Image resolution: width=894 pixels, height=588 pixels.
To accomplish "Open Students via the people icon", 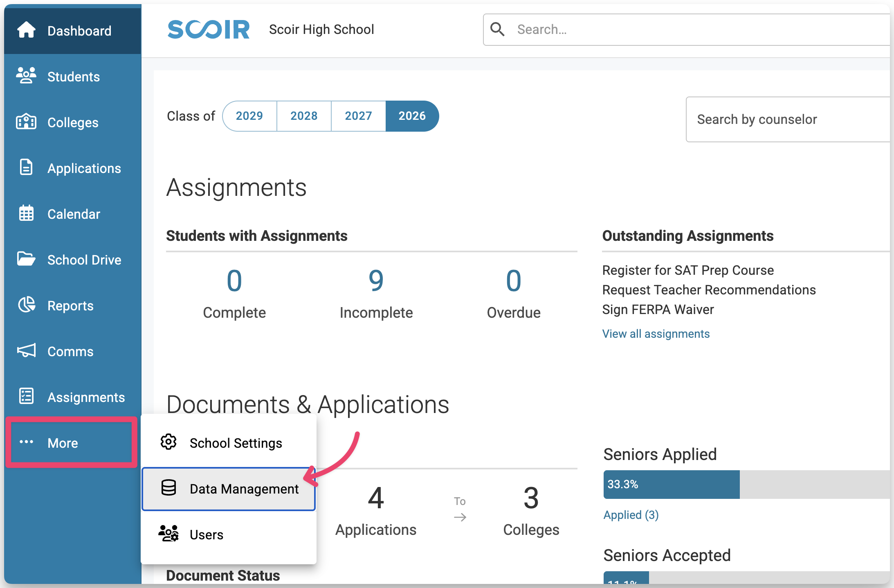I will pos(26,76).
